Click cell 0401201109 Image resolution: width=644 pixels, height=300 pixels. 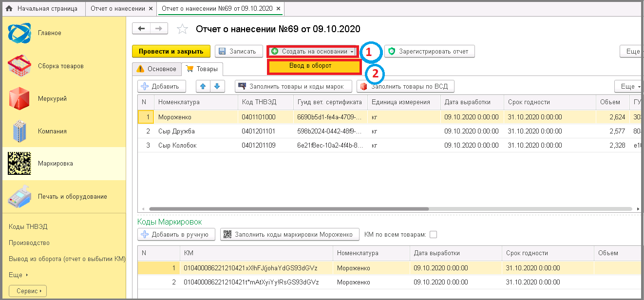coord(265,145)
